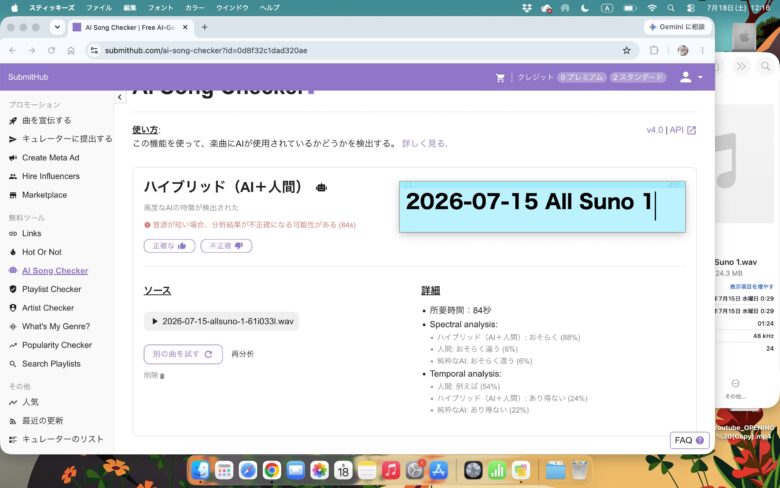Image resolution: width=780 pixels, height=488 pixels.
Task: Open the フォント menu
Action: click(160, 8)
